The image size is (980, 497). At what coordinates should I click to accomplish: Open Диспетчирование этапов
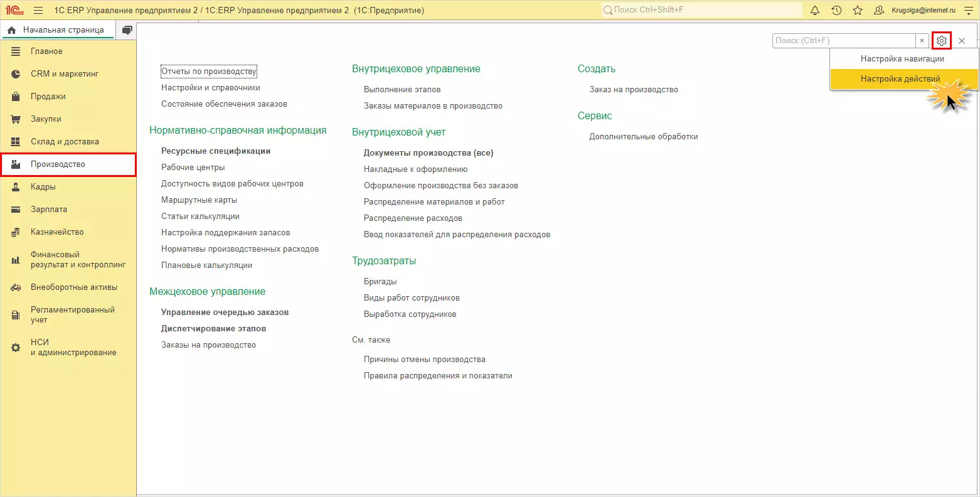pos(213,329)
